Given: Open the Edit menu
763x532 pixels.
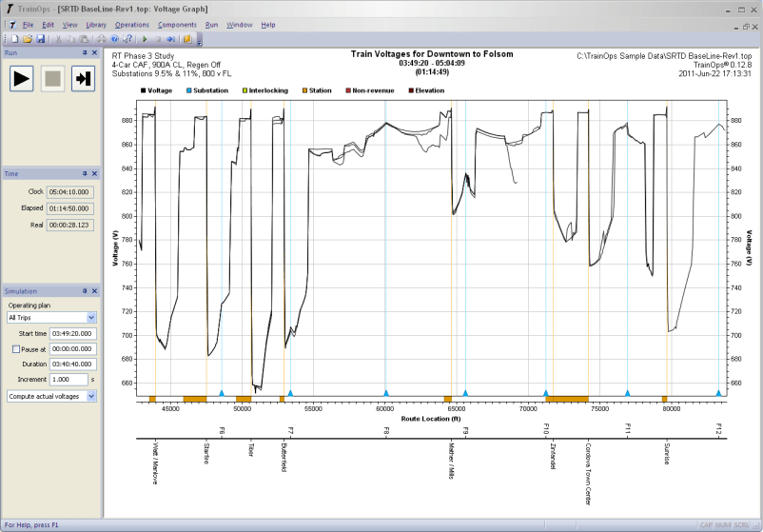Looking at the screenshot, I should click(x=48, y=25).
